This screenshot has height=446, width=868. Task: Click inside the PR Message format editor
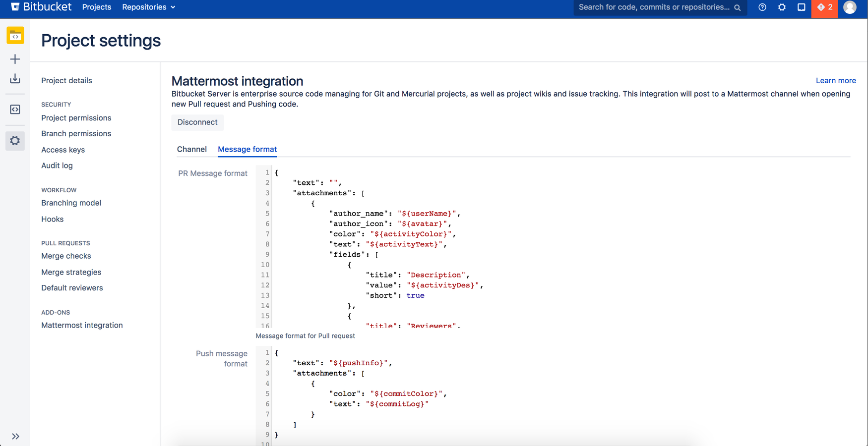pyautogui.click(x=553, y=247)
